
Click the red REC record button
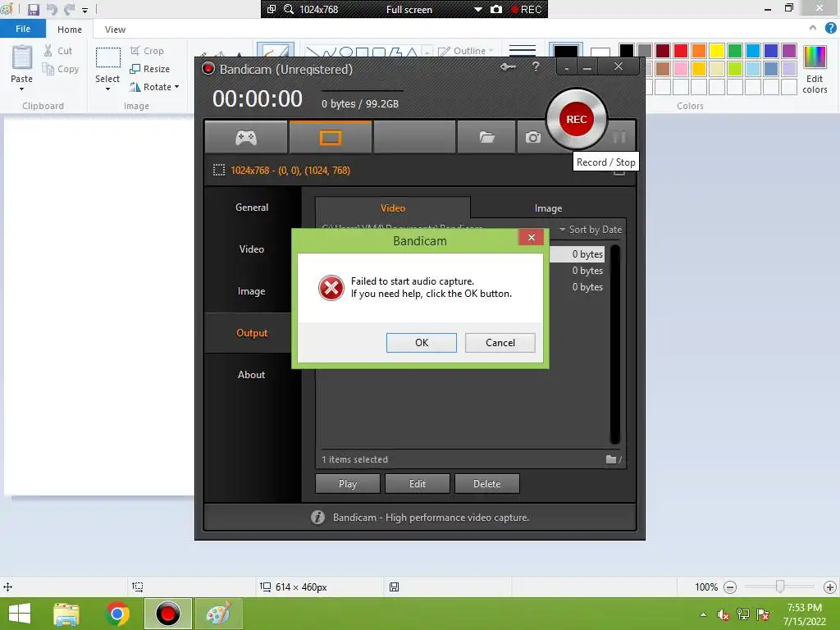[576, 119]
